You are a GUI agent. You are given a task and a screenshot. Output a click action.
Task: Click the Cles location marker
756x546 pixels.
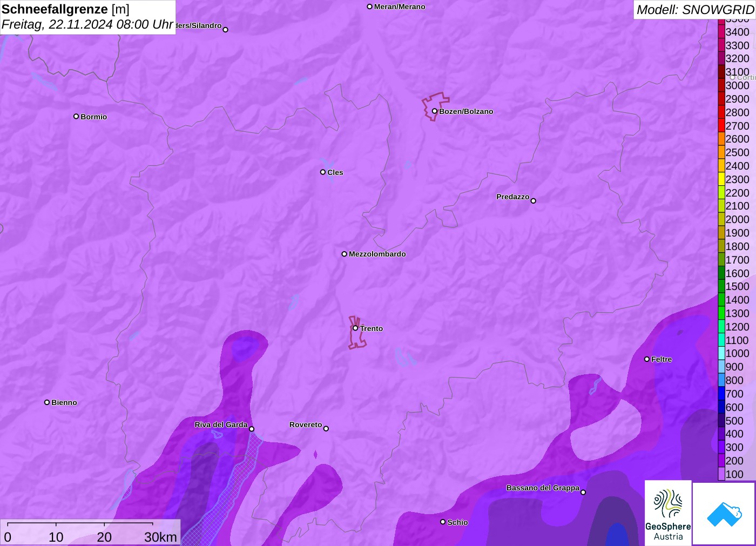pos(323,172)
